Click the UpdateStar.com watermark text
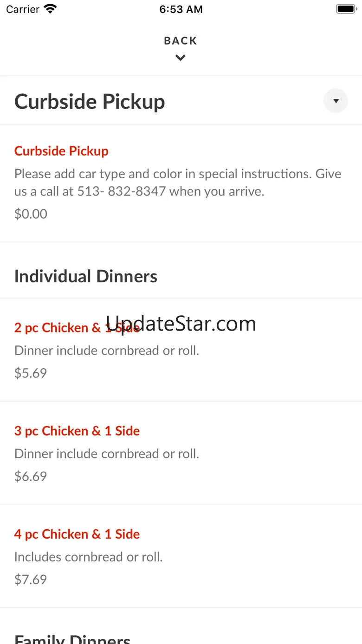The height and width of the screenshot is (644, 362). click(x=181, y=324)
